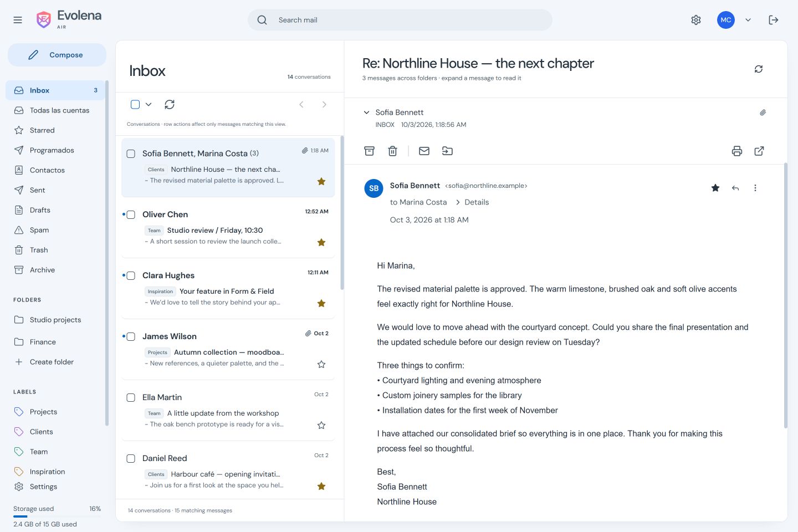Go to the previous page of conversations
Image resolution: width=798 pixels, height=532 pixels.
301,104
